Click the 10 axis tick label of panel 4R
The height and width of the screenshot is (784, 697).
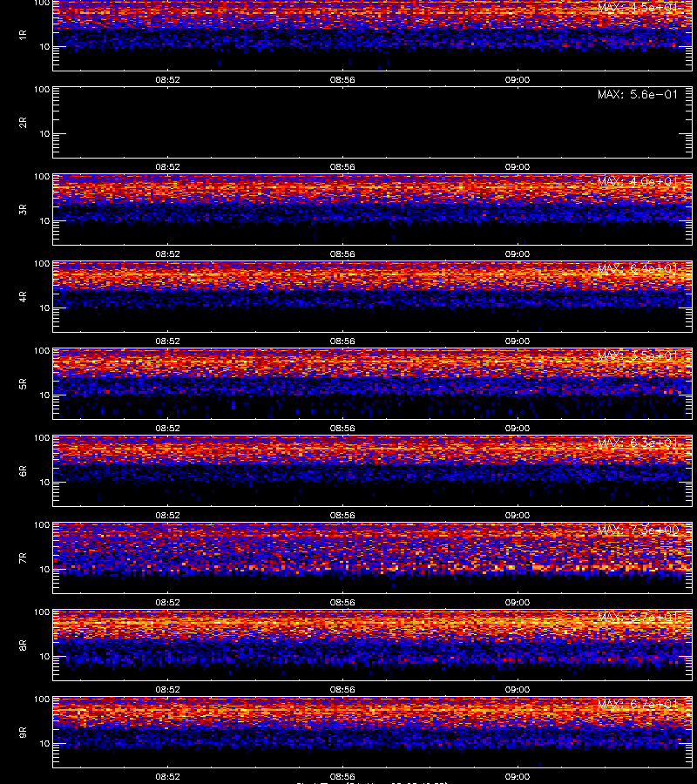(44, 308)
